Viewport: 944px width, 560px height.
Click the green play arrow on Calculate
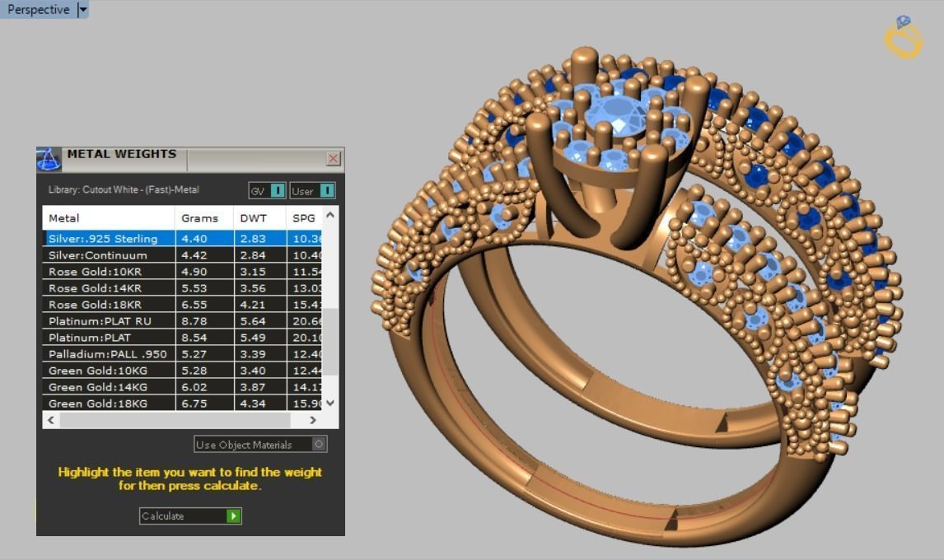[x=233, y=516]
